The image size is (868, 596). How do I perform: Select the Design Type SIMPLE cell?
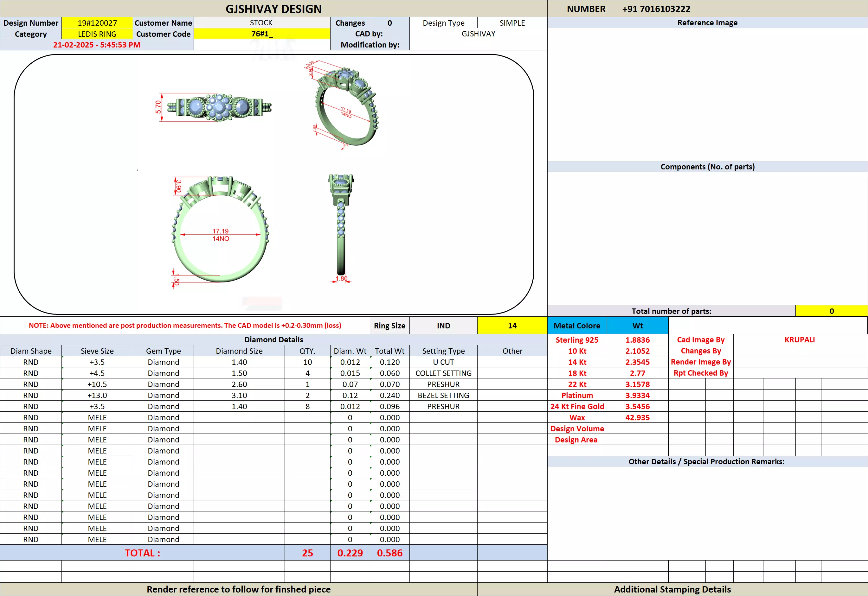click(x=512, y=23)
